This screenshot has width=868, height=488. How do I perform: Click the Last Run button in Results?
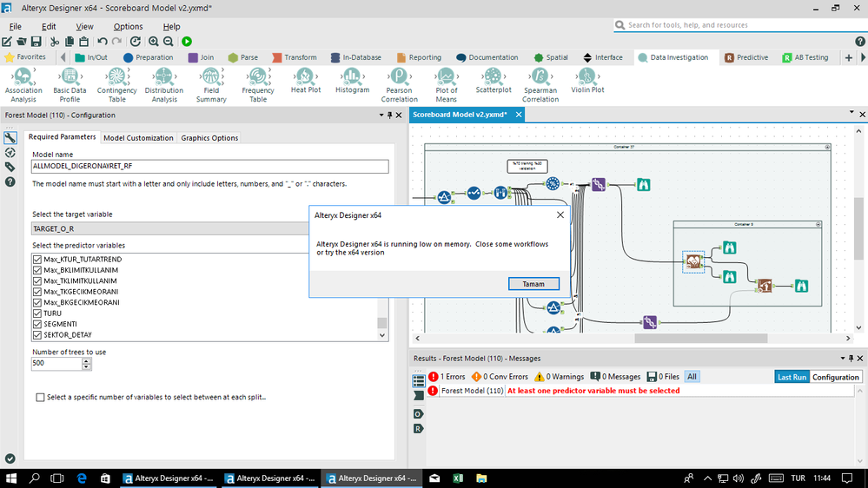[x=792, y=377]
